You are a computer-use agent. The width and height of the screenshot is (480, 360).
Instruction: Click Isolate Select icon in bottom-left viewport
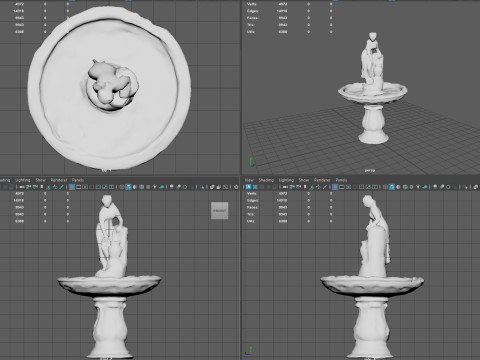(x=202, y=187)
